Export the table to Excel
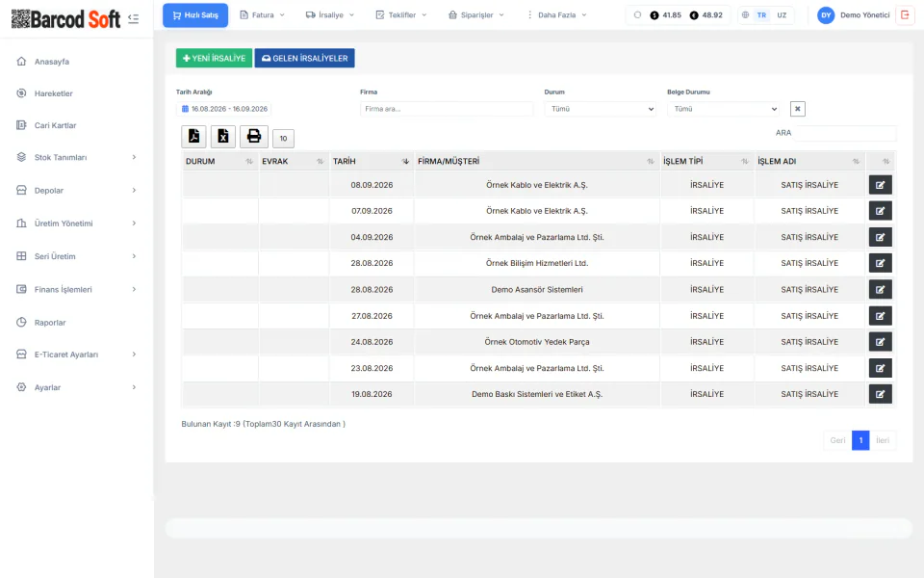 point(223,136)
